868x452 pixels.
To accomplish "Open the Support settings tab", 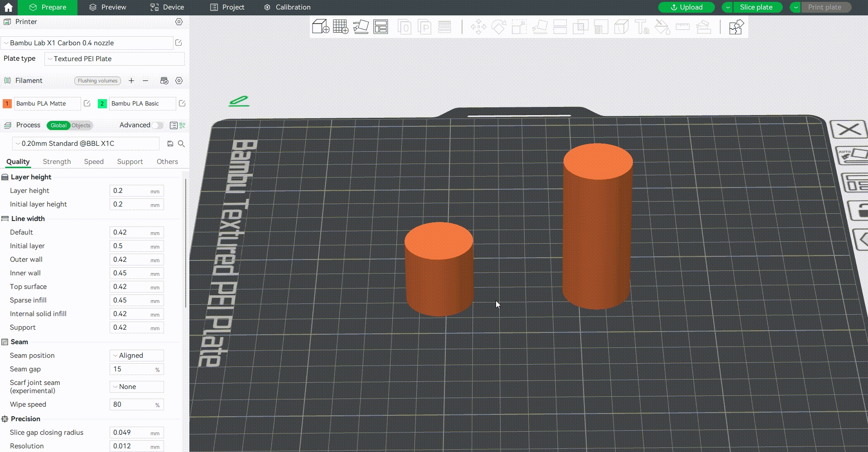I will point(130,162).
